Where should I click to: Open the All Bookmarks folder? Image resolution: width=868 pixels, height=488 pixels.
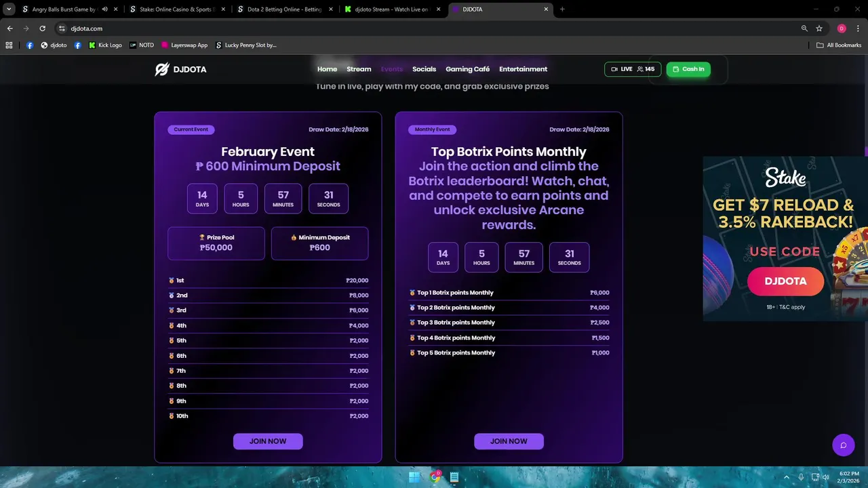(839, 45)
